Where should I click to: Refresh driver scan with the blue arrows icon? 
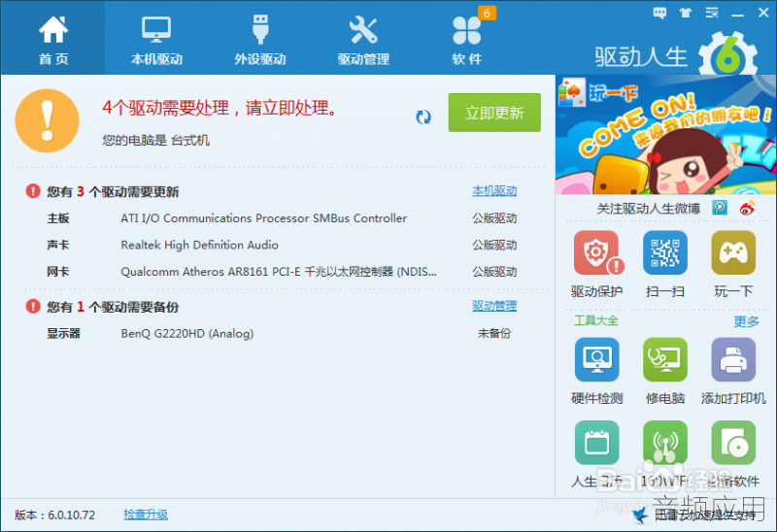point(423,116)
